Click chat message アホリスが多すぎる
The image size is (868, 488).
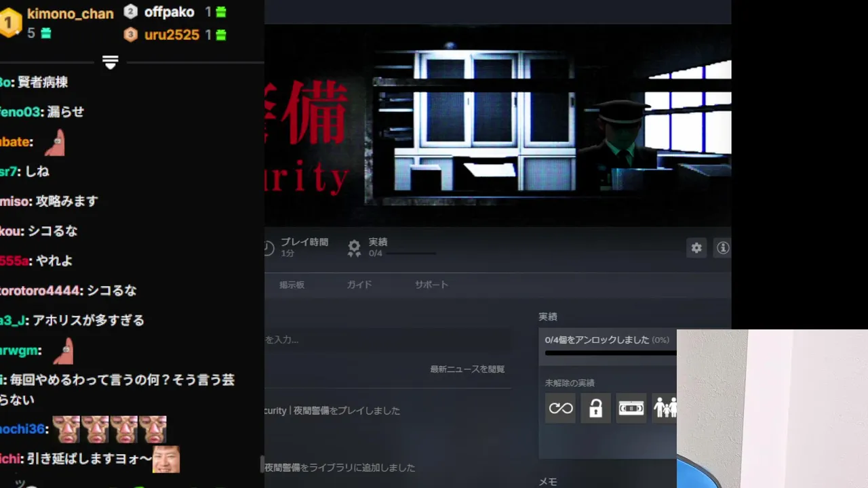pyautogui.click(x=88, y=321)
